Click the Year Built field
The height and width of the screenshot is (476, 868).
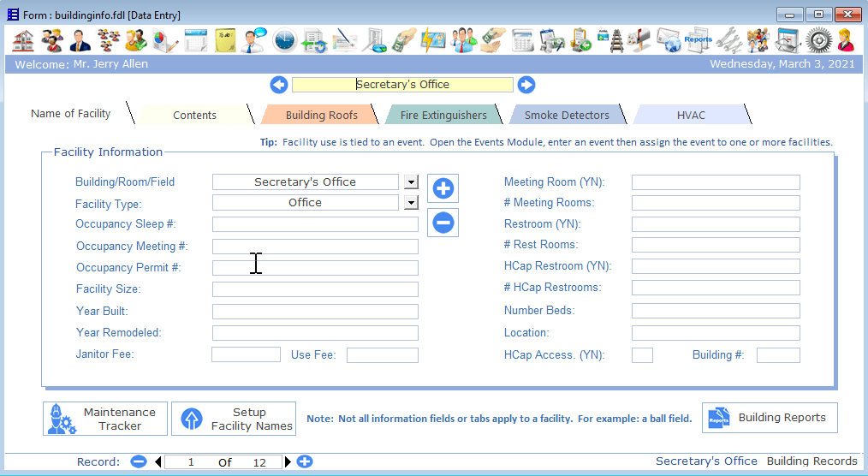pyautogui.click(x=315, y=312)
